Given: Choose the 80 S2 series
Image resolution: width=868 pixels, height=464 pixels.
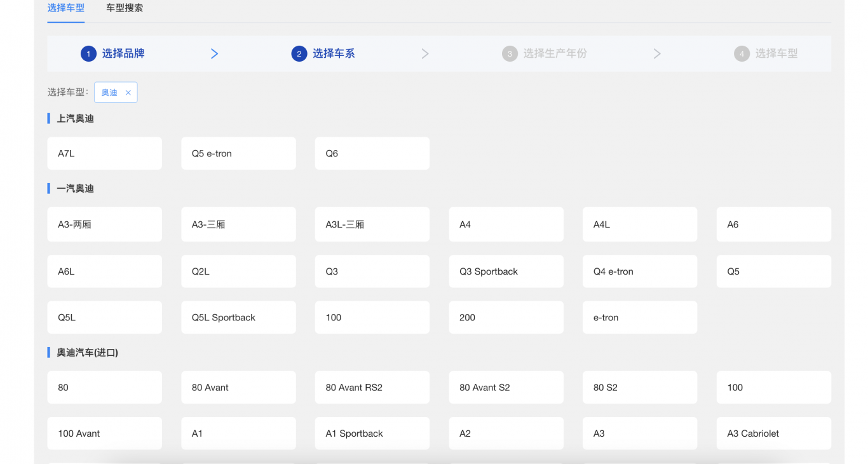Looking at the screenshot, I should [x=640, y=387].
